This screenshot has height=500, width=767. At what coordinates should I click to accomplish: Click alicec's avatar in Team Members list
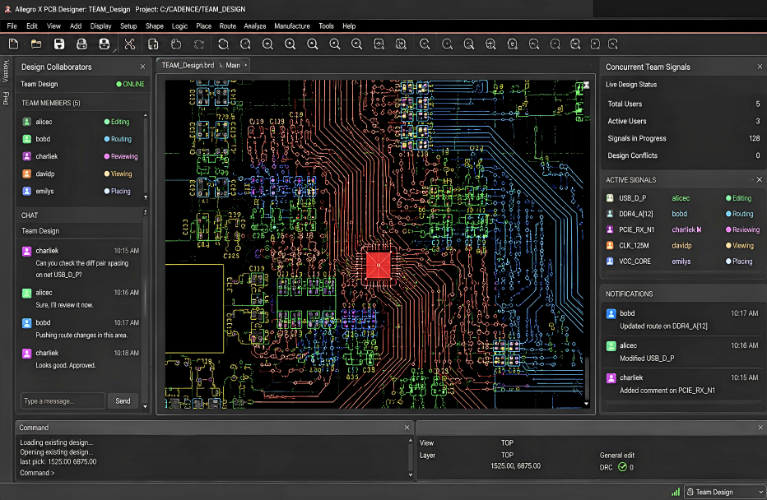coord(27,122)
